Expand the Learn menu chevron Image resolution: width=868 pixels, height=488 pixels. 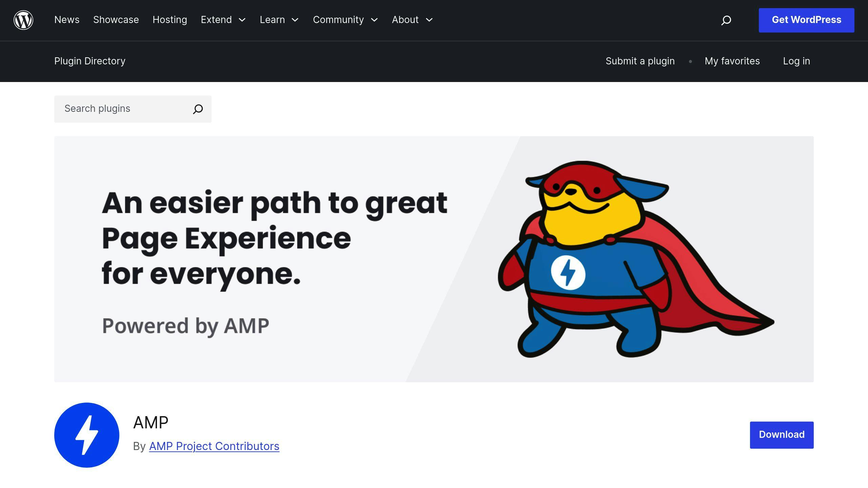pyautogui.click(x=295, y=20)
